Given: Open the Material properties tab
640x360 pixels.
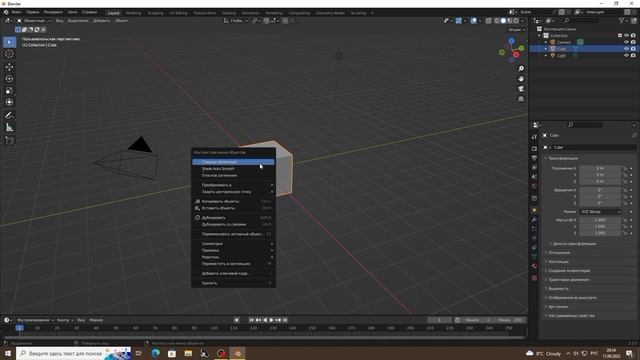Looking at the screenshot, I should pos(534,266).
